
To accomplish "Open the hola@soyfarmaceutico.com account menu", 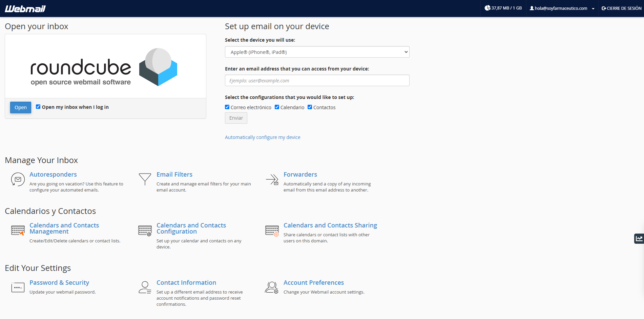I will [x=562, y=8].
